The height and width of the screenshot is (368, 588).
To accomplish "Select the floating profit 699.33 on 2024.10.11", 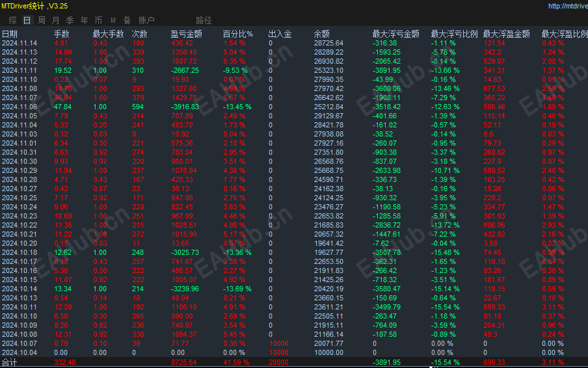I will point(494,308).
